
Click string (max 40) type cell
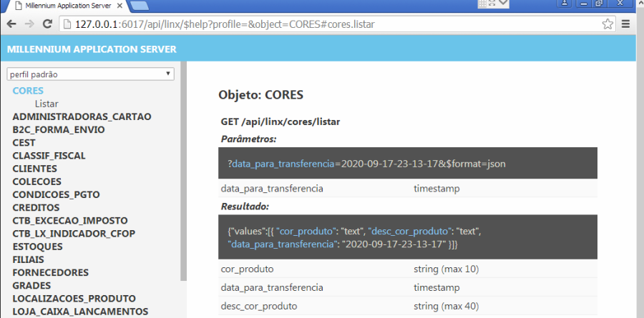click(446, 306)
